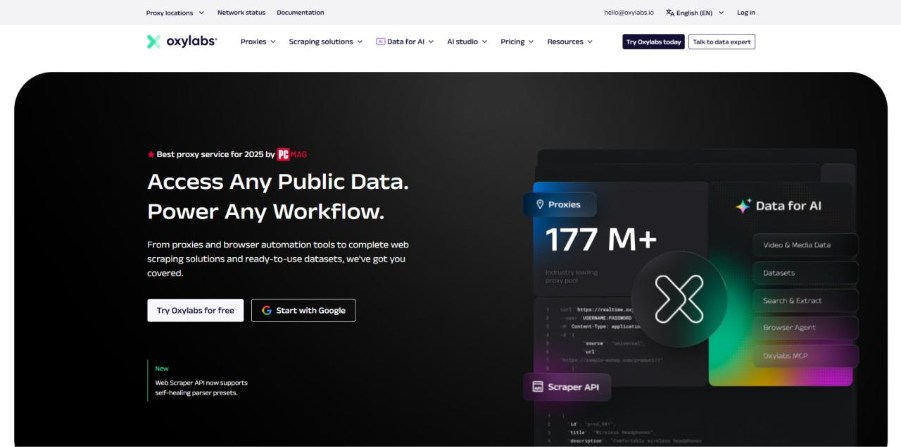Click the Proxies badge in hero graphic
The image size is (901, 447).
[x=560, y=205]
